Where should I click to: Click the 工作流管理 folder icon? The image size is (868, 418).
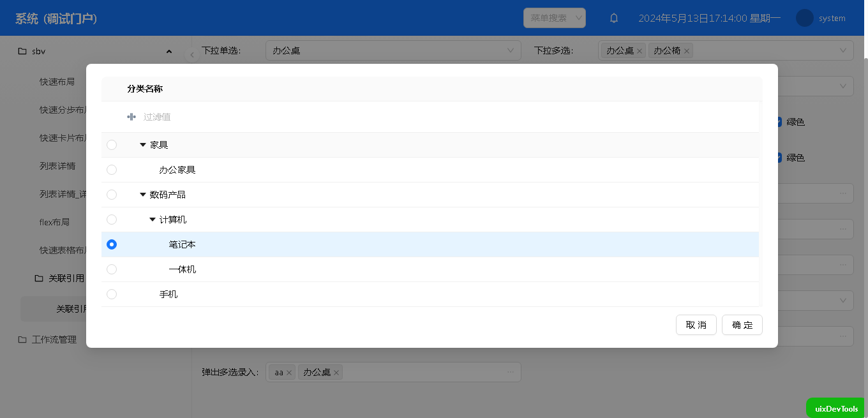coord(22,340)
